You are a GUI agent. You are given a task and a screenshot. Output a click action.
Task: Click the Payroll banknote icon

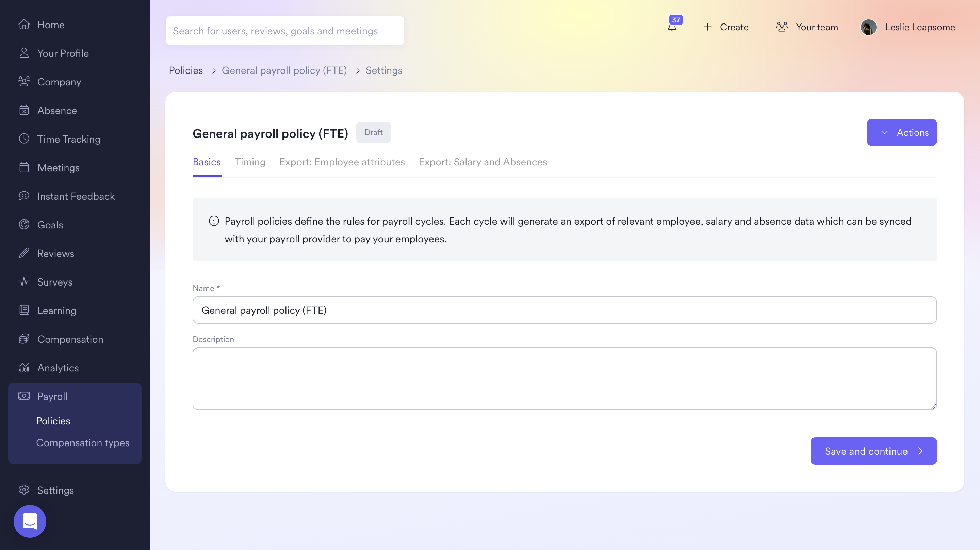24,396
